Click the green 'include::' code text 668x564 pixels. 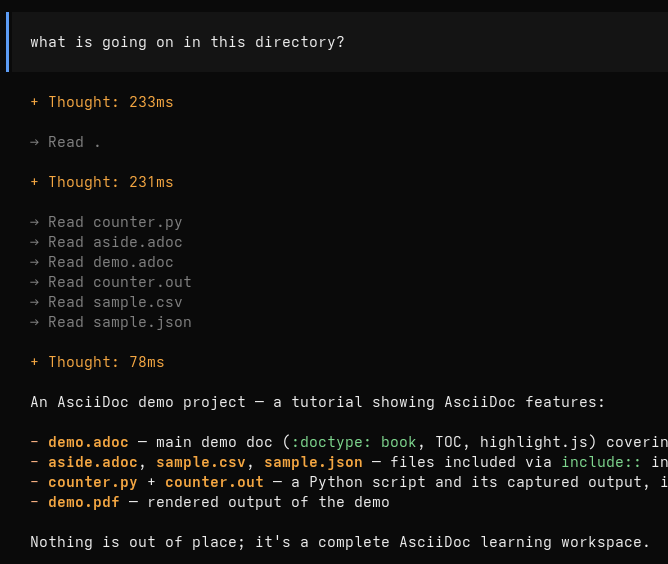601,462
